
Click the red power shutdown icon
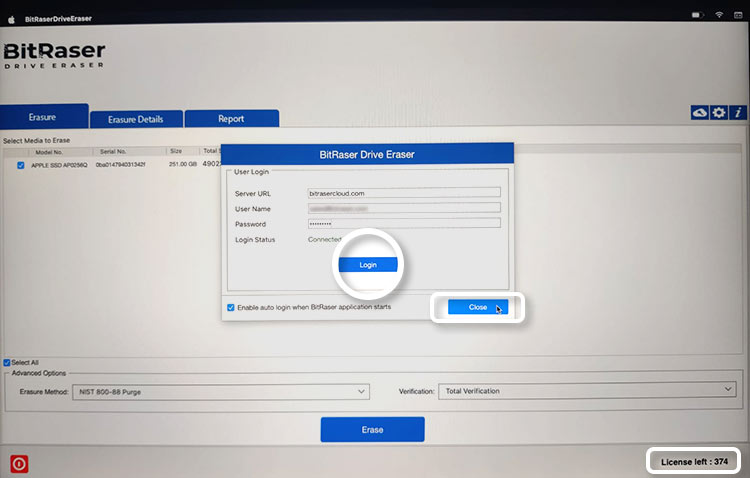click(19, 464)
